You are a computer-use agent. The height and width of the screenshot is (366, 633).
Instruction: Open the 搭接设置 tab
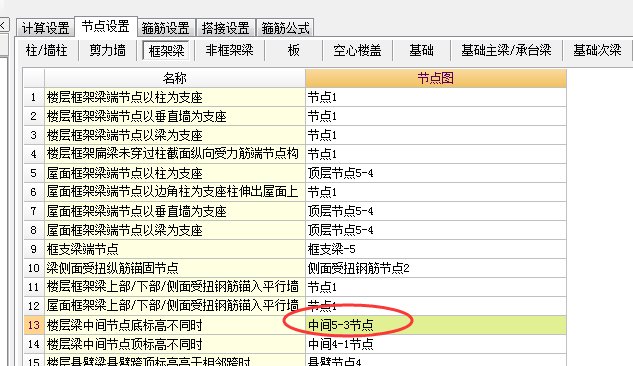click(x=226, y=28)
